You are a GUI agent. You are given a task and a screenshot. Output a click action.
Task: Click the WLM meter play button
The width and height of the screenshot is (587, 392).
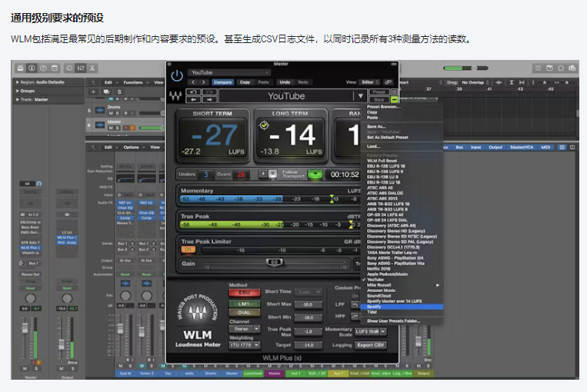point(263,174)
